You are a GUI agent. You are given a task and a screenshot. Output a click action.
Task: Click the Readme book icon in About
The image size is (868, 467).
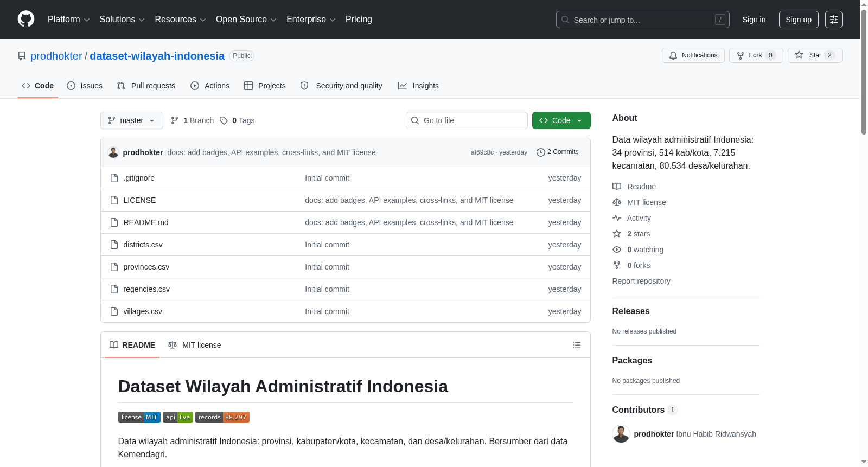(617, 187)
